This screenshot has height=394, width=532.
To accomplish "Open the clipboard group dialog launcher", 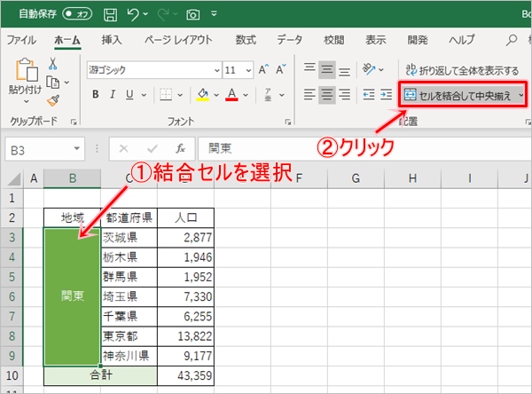I will (x=74, y=122).
